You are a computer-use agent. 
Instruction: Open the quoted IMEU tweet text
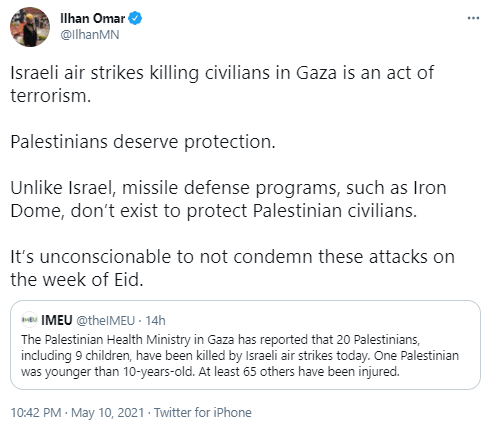(x=240, y=355)
